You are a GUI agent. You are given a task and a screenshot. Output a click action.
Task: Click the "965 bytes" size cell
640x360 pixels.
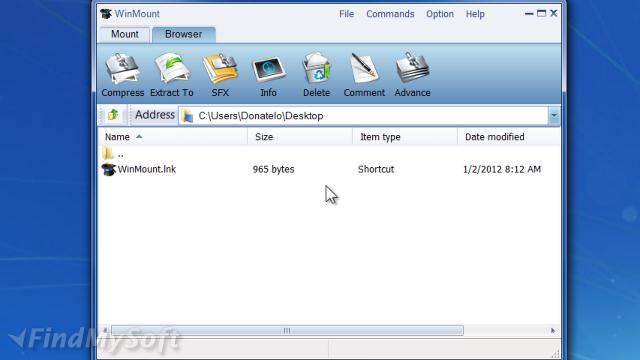click(x=273, y=169)
